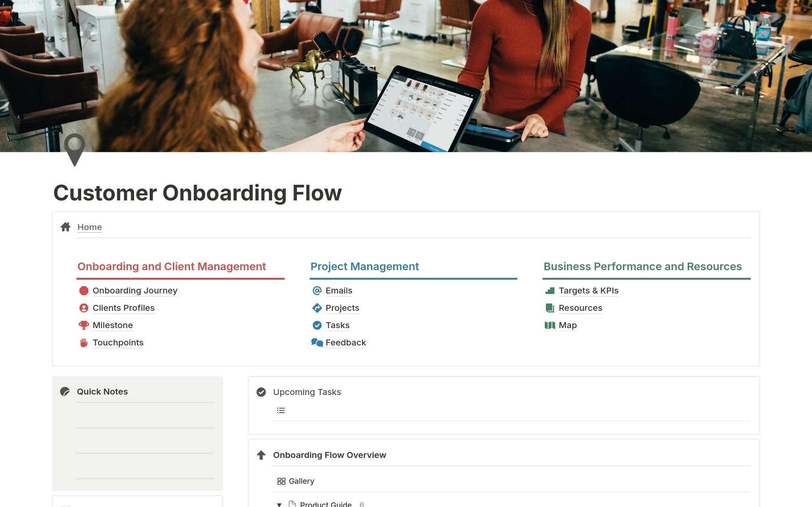
Task: Click the Home breadcrumb navigation item
Action: coord(89,227)
